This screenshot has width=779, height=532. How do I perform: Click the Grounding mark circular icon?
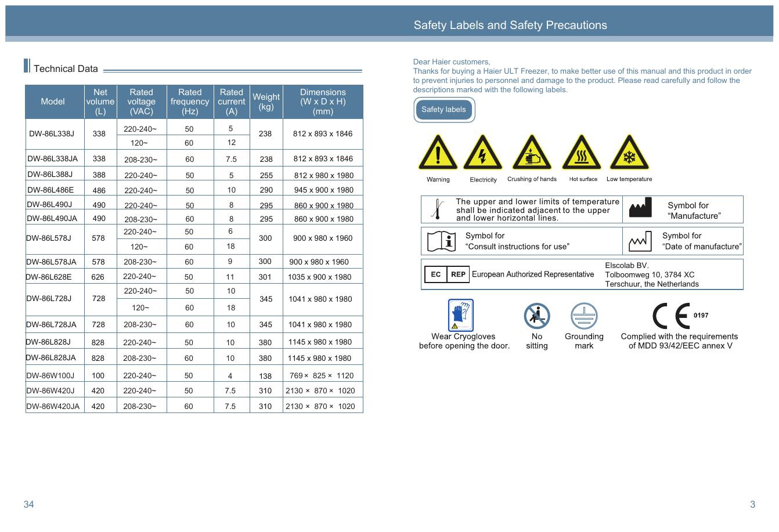[x=583, y=316]
